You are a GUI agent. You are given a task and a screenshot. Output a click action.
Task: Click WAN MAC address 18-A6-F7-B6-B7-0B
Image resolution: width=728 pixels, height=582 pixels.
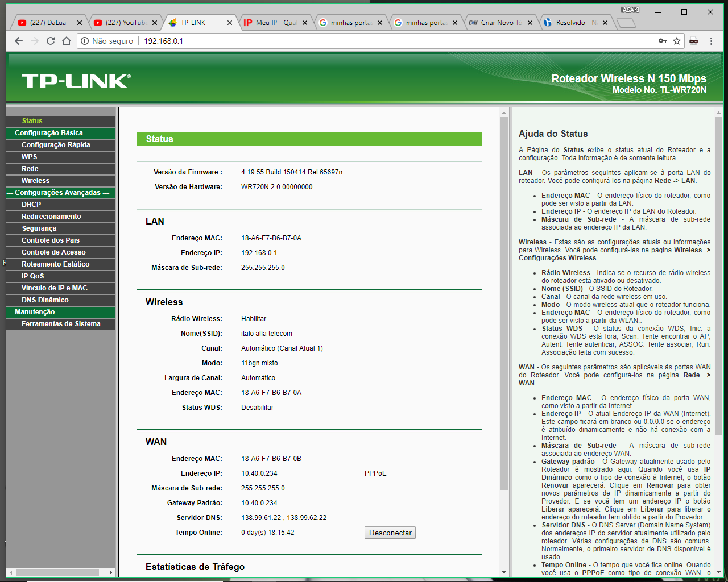point(271,459)
